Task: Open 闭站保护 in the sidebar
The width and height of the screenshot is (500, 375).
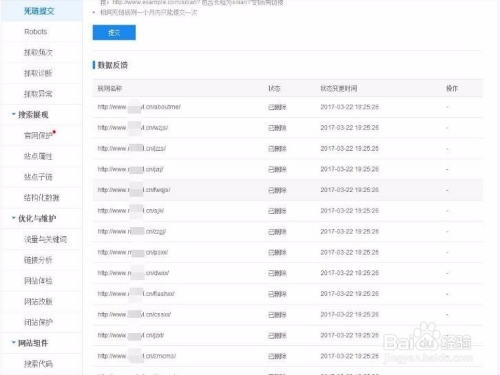Action: [x=38, y=322]
